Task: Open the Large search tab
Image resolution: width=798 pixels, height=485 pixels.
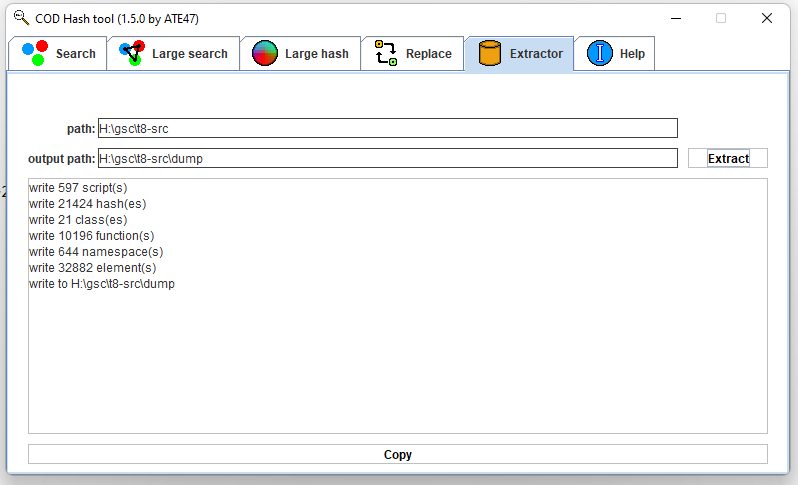Action: coord(174,53)
